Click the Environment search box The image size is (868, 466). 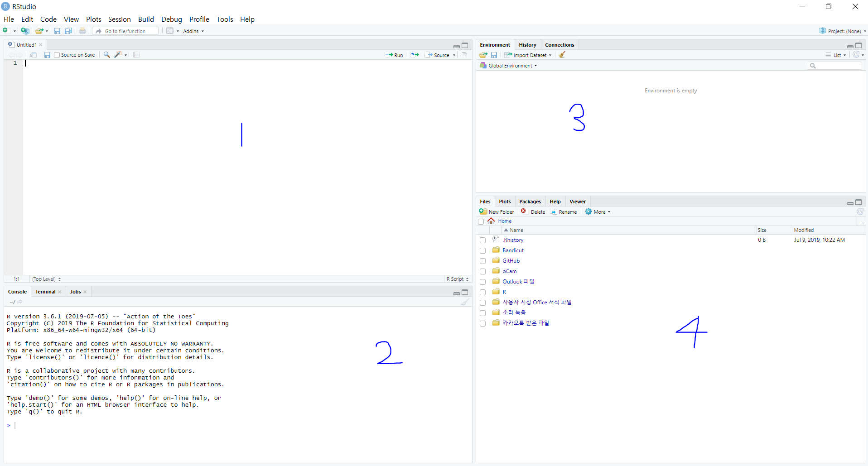click(x=834, y=66)
